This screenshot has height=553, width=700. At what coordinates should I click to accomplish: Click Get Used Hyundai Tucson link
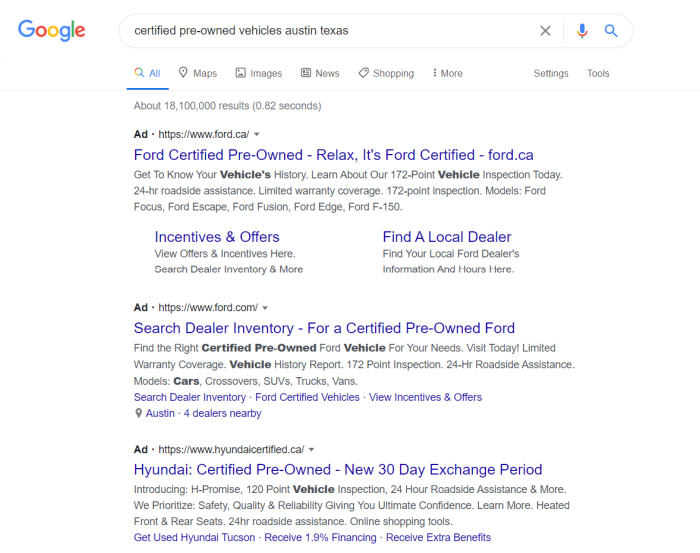[194, 537]
